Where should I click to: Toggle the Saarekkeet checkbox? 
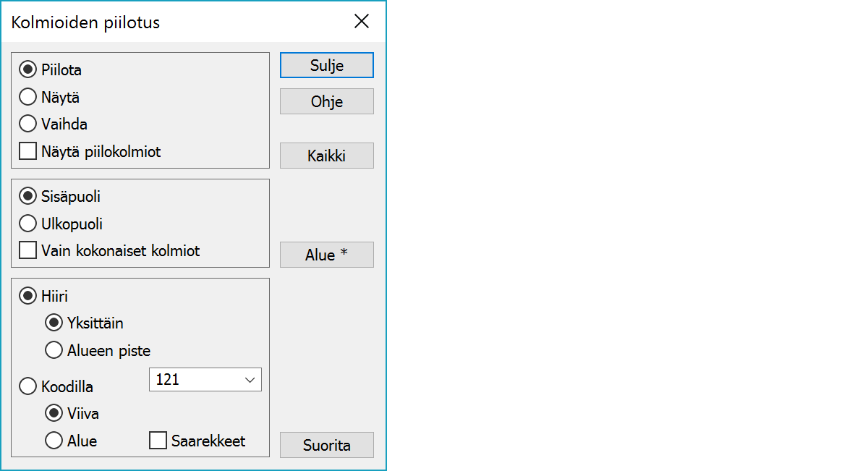pyautogui.click(x=158, y=440)
